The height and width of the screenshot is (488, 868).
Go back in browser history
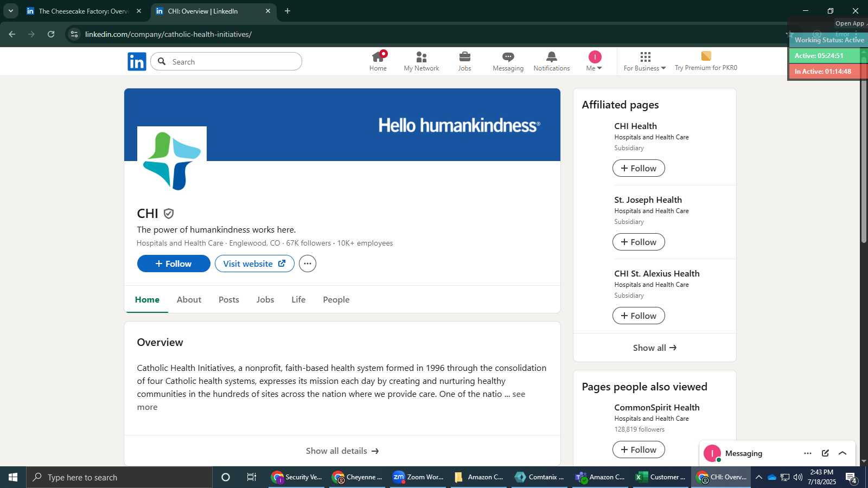tap(12, 34)
